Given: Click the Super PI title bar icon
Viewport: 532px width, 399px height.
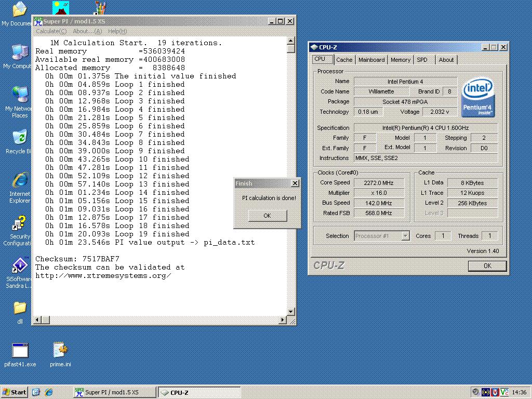Looking at the screenshot, I should 38,21.
